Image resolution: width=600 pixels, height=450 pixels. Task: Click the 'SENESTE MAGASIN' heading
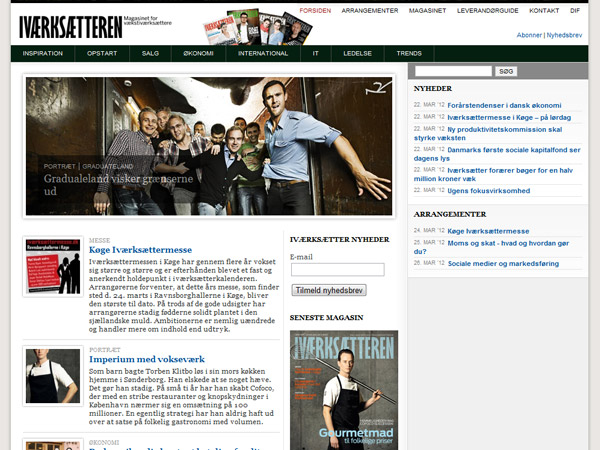click(326, 318)
